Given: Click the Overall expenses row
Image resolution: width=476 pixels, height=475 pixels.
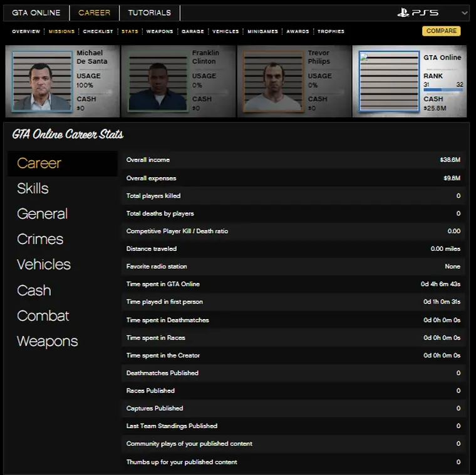Looking at the screenshot, I should (293, 178).
